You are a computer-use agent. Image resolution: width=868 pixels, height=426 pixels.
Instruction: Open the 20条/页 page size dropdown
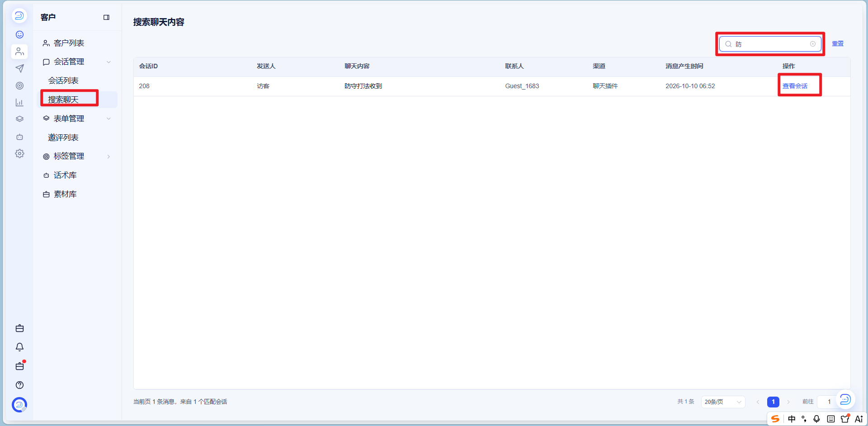point(723,402)
